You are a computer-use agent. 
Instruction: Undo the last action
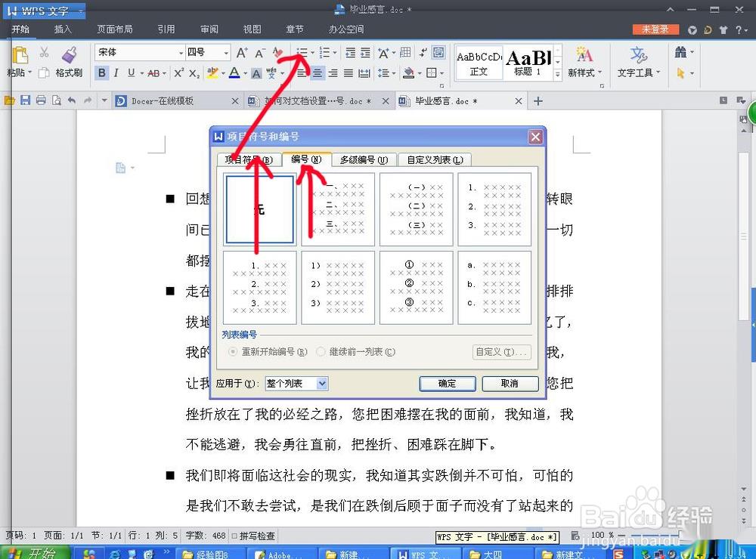click(x=72, y=100)
